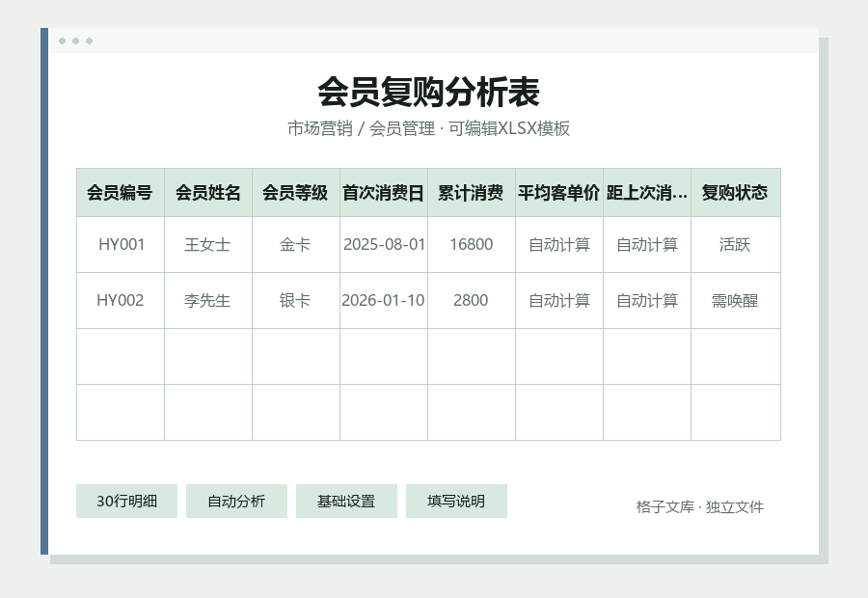Select date cell 2025-08-01
Viewport: 868px width, 598px height.
click(x=384, y=245)
